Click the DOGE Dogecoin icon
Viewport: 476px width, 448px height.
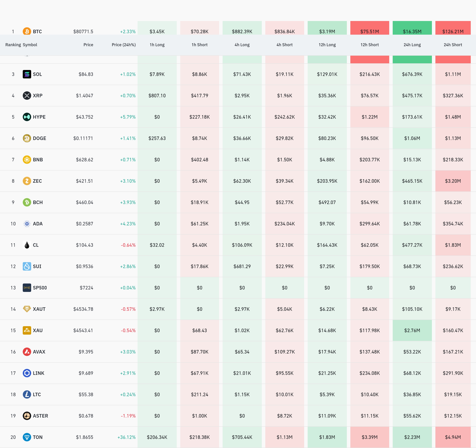click(27, 138)
